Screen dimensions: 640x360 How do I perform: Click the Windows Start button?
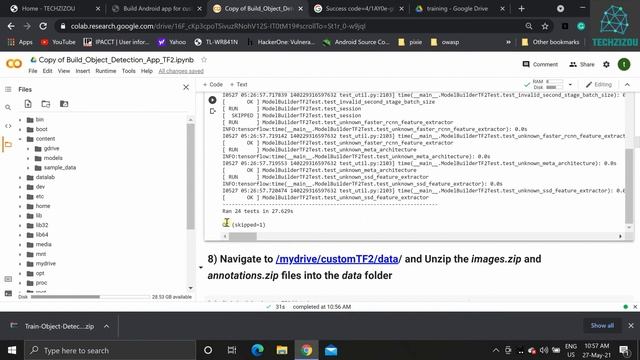(x=12, y=350)
